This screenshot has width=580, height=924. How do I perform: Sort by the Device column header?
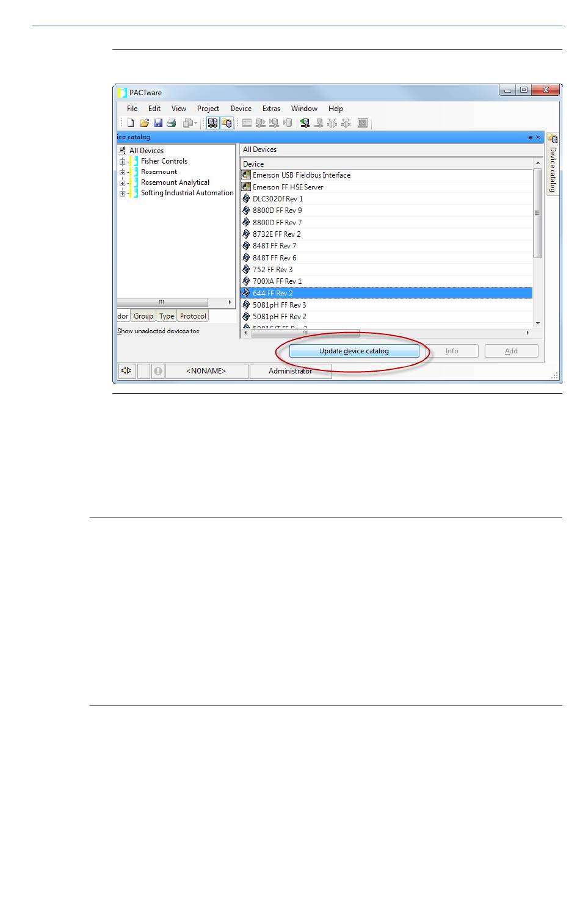[386, 164]
